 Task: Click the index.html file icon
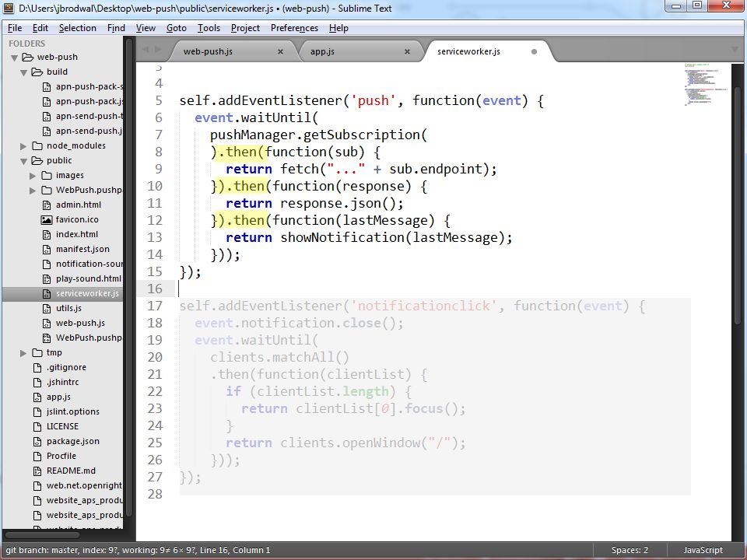[x=47, y=234]
